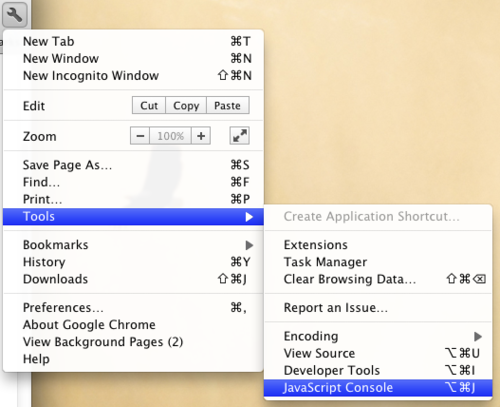
Task: Open Extensions from the Tools submenu
Action: [x=378, y=245]
